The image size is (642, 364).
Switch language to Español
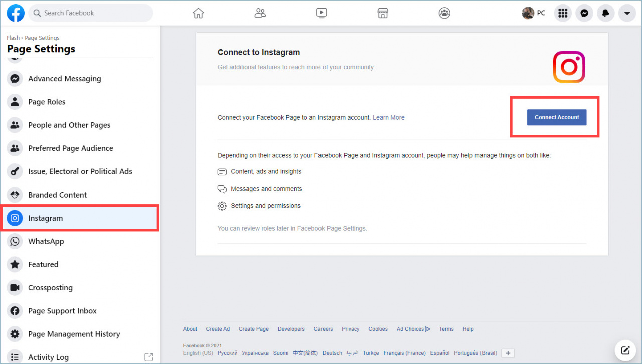(440, 353)
